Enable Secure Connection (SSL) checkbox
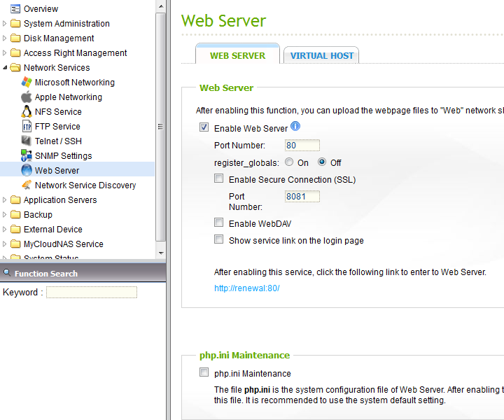This screenshot has width=504, height=420. [x=219, y=179]
